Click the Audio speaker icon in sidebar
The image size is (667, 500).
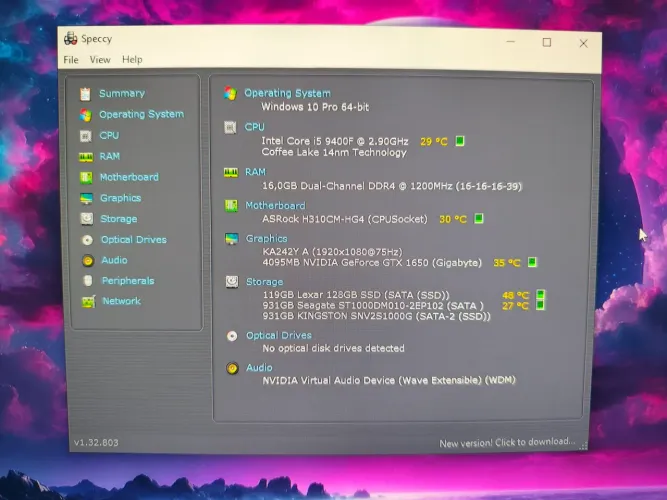point(88,260)
